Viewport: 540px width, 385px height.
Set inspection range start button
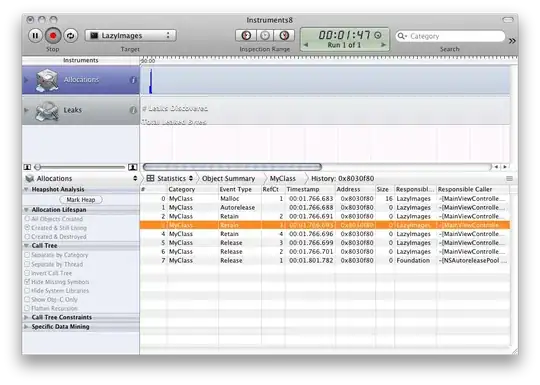point(246,35)
